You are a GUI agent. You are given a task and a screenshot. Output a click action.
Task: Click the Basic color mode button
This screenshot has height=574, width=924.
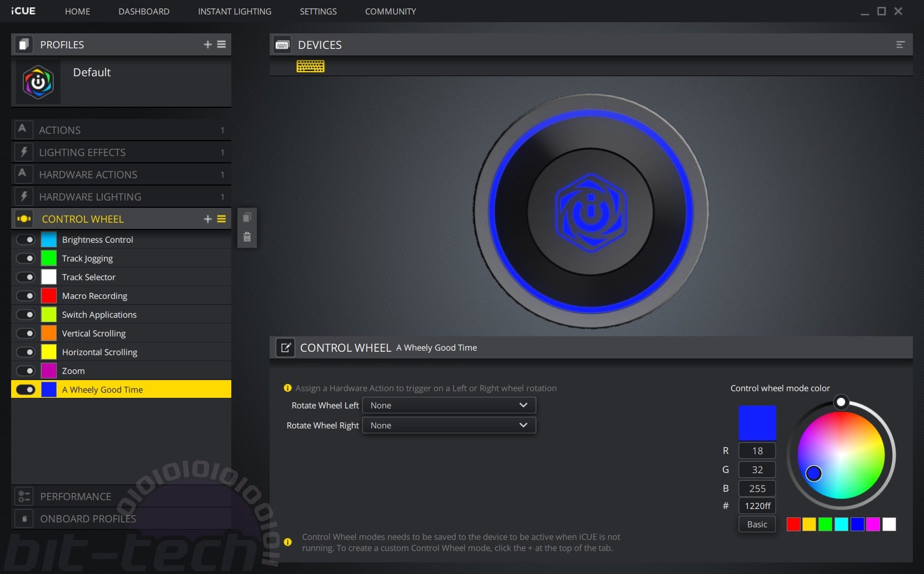(x=757, y=524)
